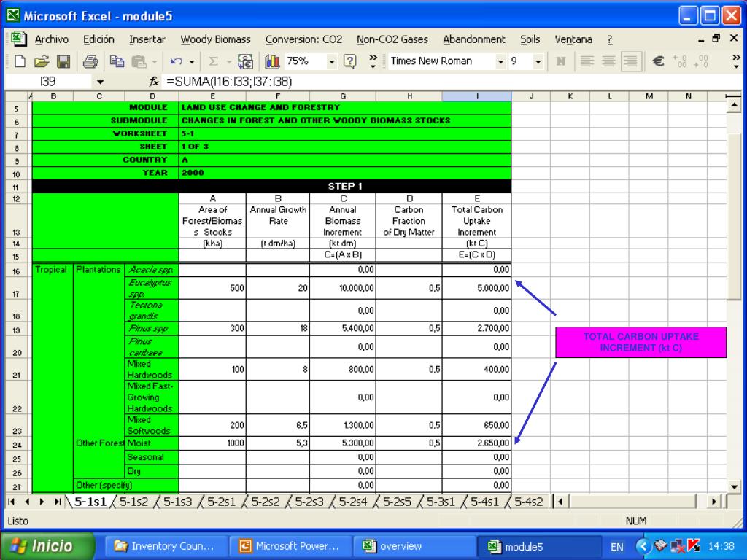Select column J header
This screenshot has height=560, width=747.
coord(531,96)
